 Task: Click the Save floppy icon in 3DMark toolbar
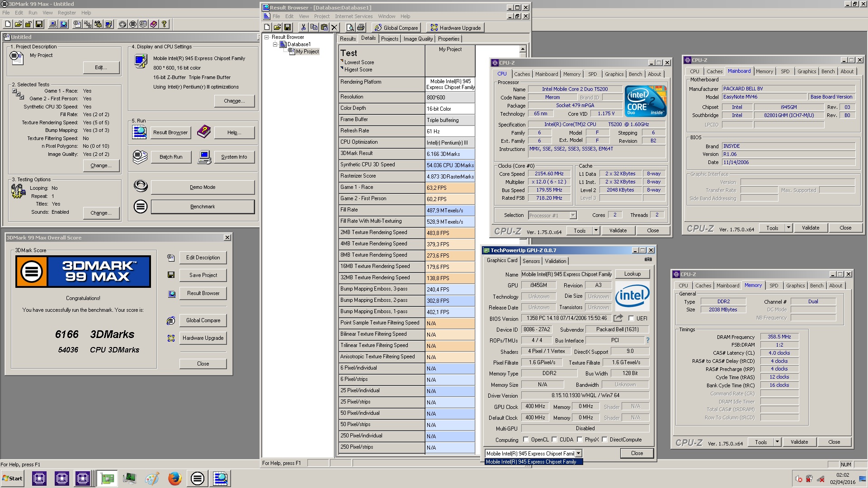[x=39, y=24]
